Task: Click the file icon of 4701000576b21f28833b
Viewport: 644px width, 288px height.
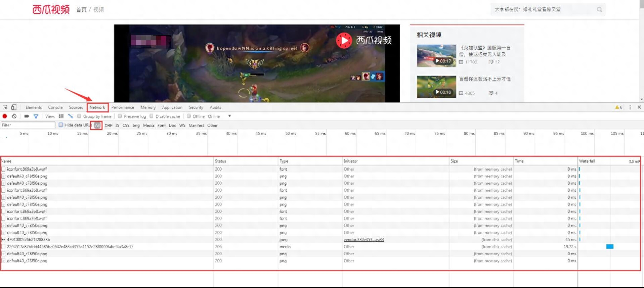Action: click(x=3, y=240)
